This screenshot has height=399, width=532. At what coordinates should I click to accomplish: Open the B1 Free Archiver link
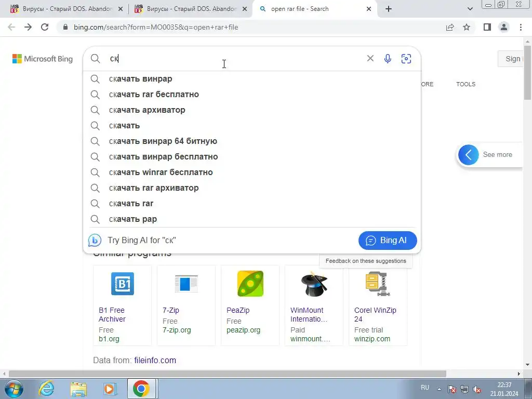[112, 314]
